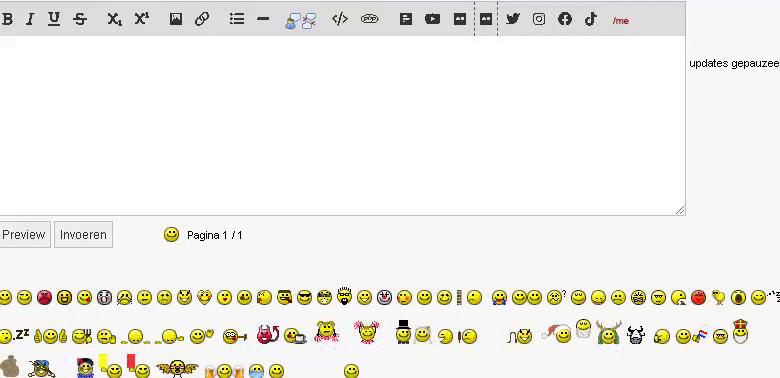The height and width of the screenshot is (378, 780).
Task: Insert the yellow chick smiley
Action: tap(718, 297)
